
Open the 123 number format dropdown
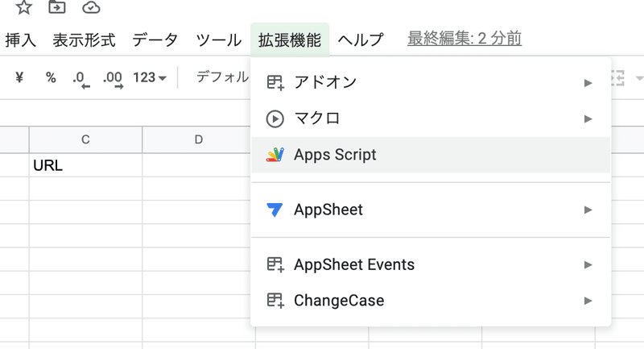[x=150, y=77]
